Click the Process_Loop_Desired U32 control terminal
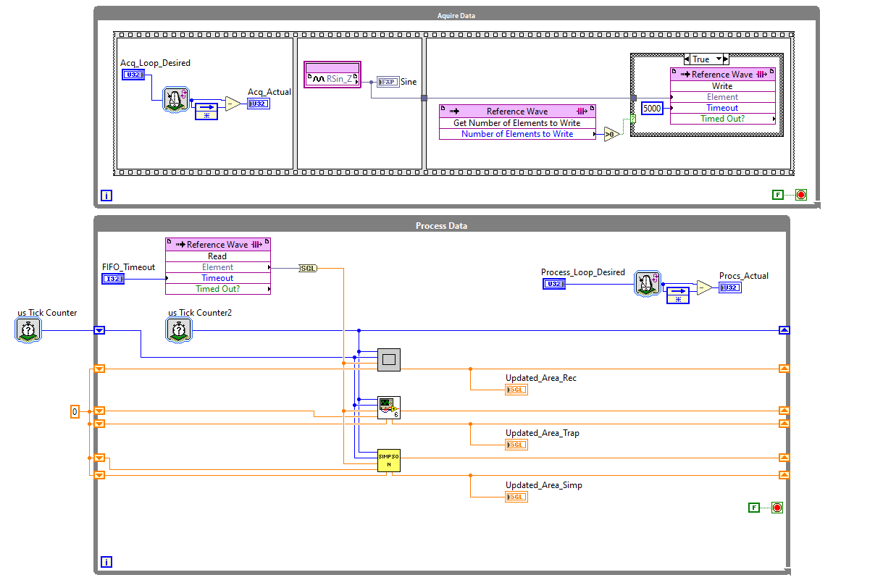This screenshot has height=588, width=883. [x=553, y=285]
